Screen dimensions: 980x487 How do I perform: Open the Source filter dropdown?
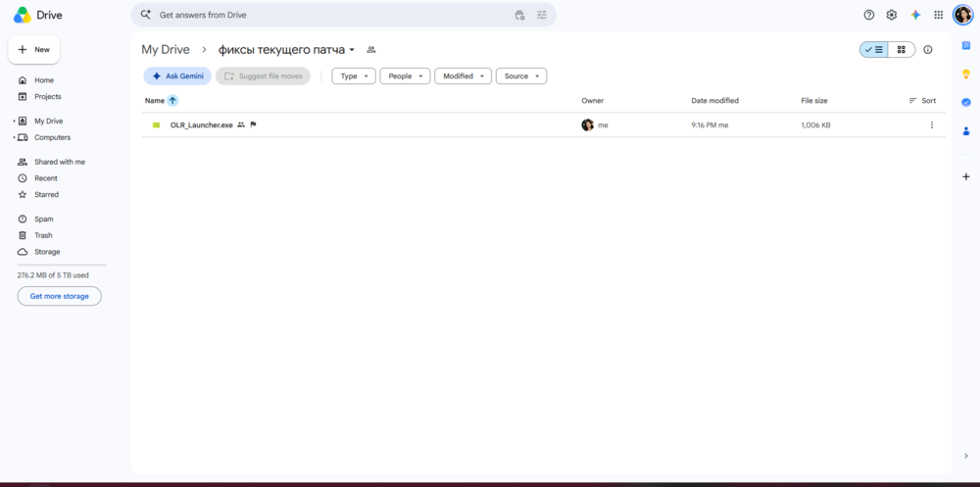point(521,76)
